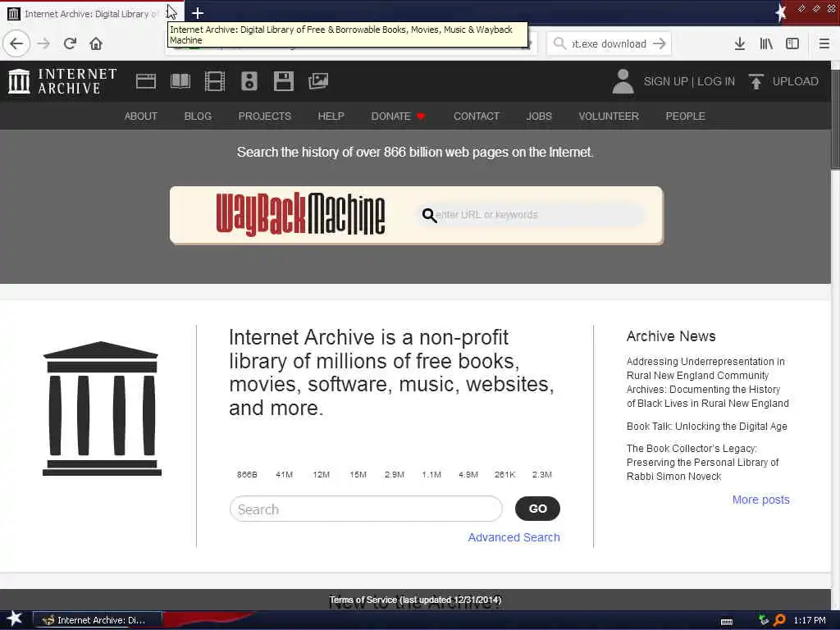Open a new tab with the plus icon

tap(198, 13)
